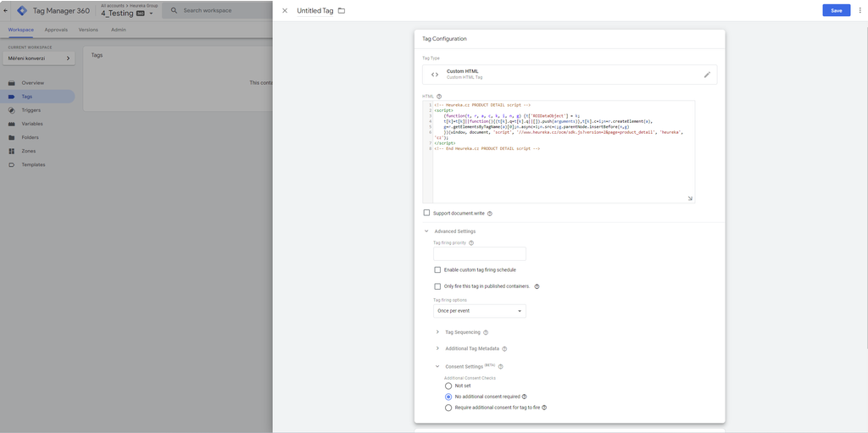Click the Variables sidebar icon
Viewport: 868px width, 433px height.
(x=12, y=124)
